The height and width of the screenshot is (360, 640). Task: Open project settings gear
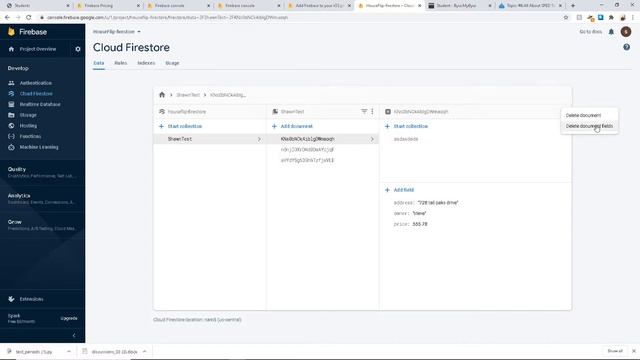(78, 49)
